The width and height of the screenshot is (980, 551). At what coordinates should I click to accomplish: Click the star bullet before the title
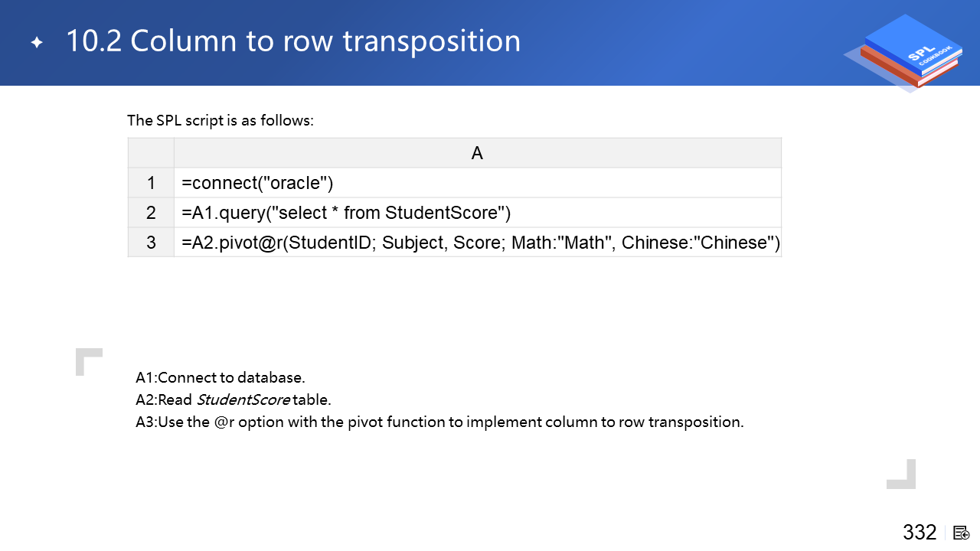coord(37,43)
